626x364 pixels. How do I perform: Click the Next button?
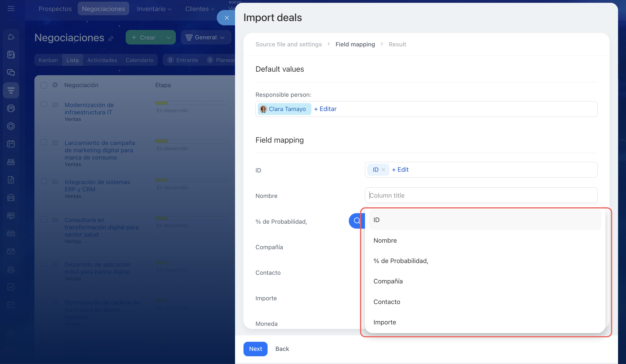[x=255, y=349]
